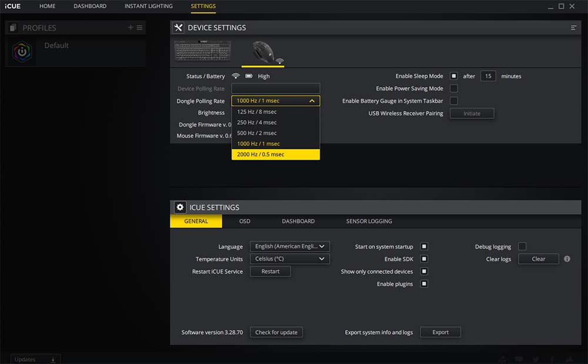
Task: Expand the Temperature Units dropdown
Action: click(289, 259)
